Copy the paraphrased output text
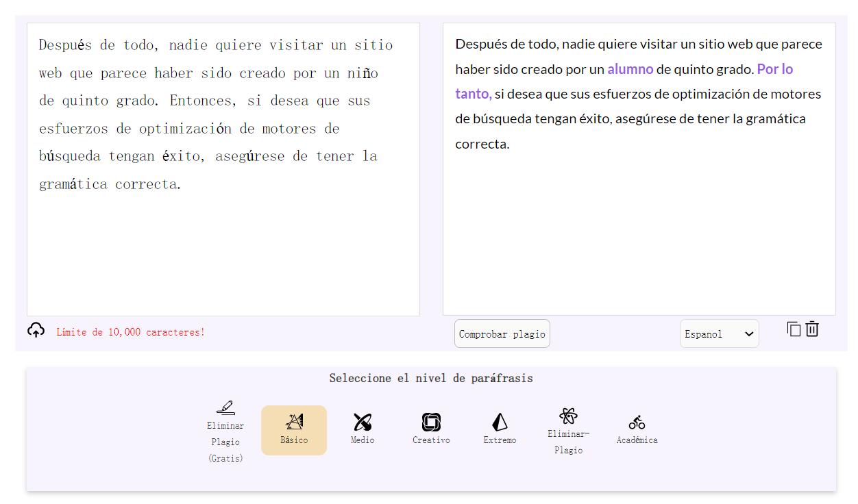 click(794, 329)
